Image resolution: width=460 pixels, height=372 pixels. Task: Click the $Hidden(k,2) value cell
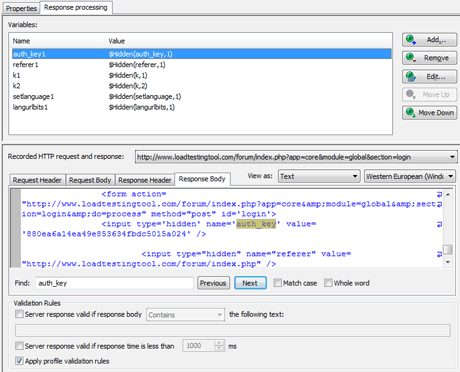(x=128, y=86)
